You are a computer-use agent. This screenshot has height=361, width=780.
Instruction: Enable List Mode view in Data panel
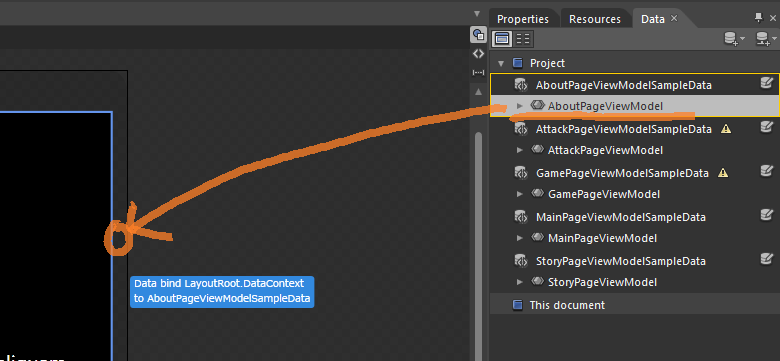click(502, 38)
